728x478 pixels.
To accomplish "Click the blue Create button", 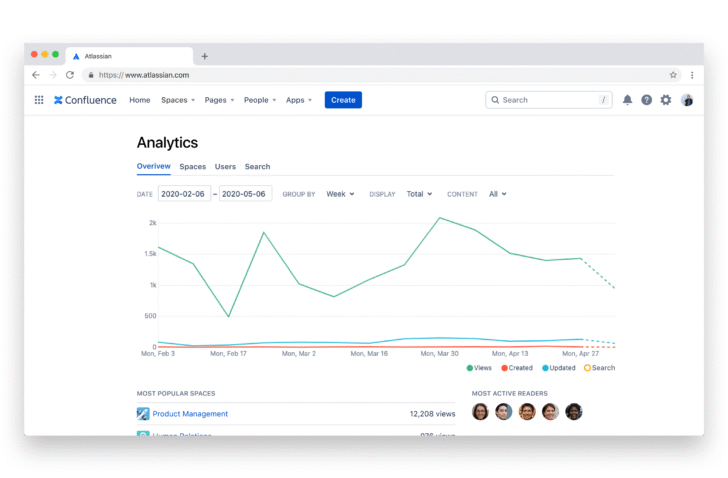I will [x=343, y=100].
